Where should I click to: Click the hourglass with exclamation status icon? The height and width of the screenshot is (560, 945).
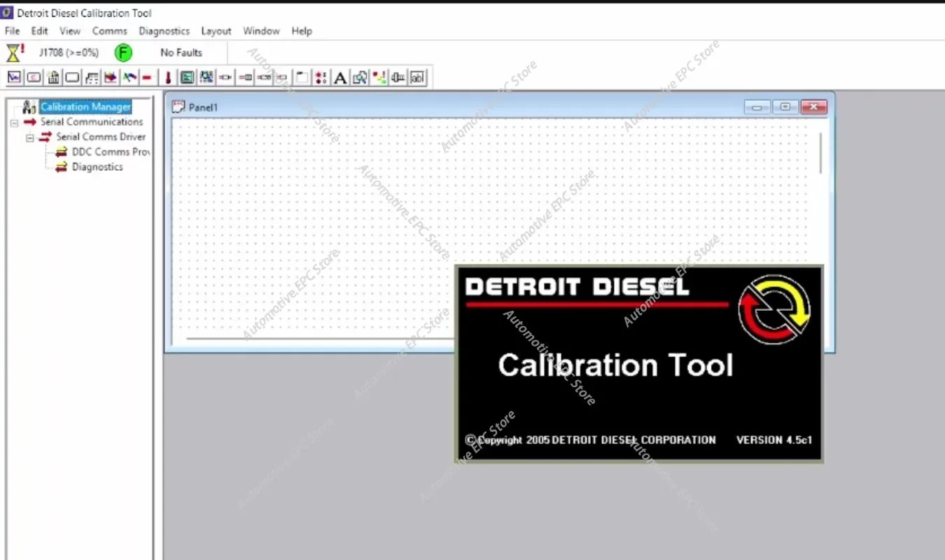pyautogui.click(x=15, y=52)
